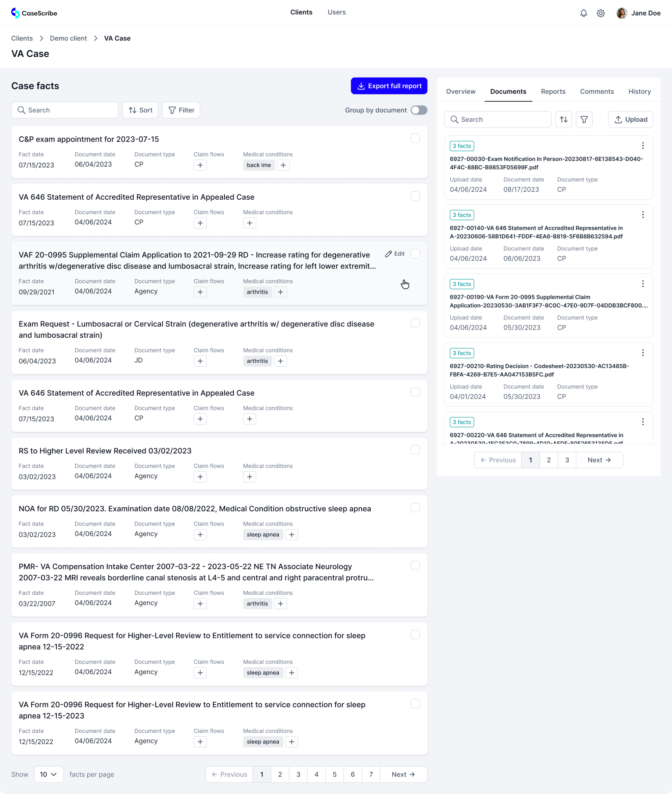Image resolution: width=672 pixels, height=794 pixels.
Task: Click the case facts Search field
Action: pyautogui.click(x=65, y=110)
